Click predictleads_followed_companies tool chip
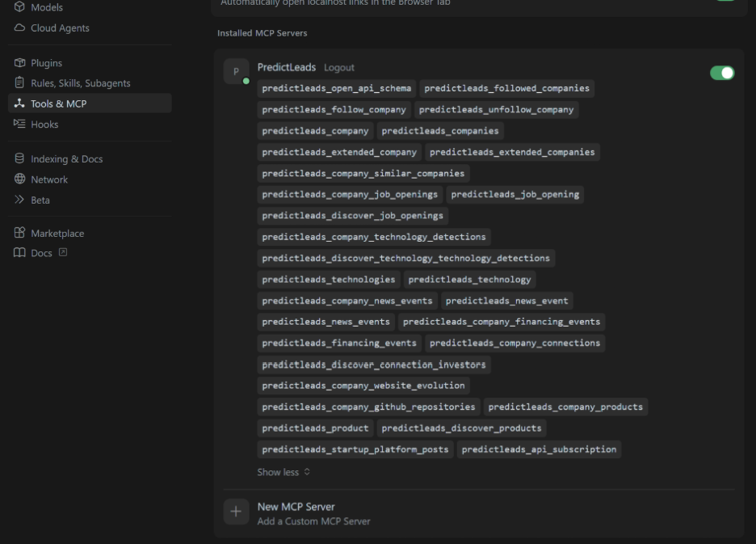The height and width of the screenshot is (544, 756). [506, 88]
